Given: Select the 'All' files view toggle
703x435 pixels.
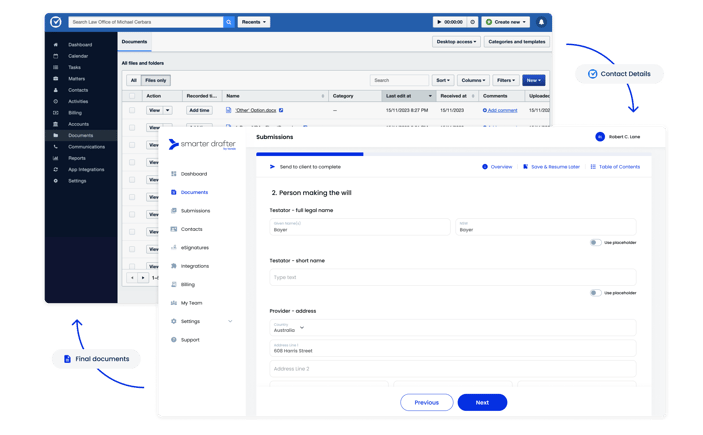Looking at the screenshot, I should [134, 80].
